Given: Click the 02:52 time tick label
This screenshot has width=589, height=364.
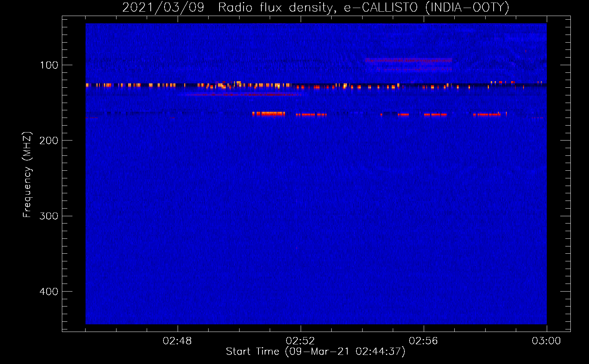Looking at the screenshot, I should coord(300,341).
